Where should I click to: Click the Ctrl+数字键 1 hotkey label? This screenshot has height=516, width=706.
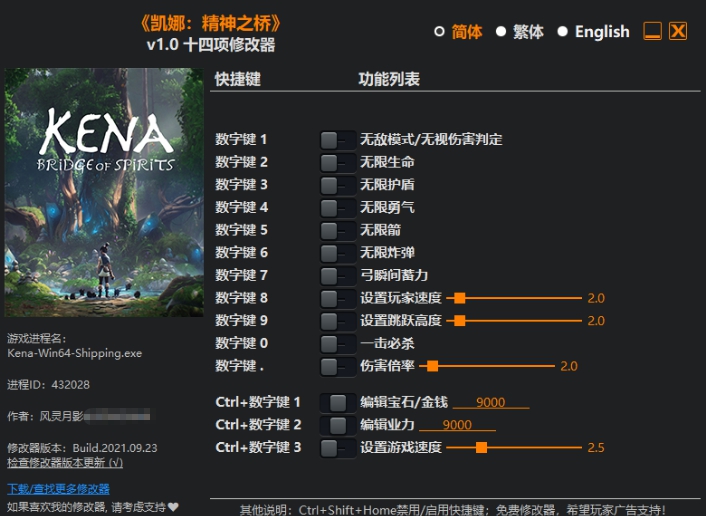pos(258,402)
